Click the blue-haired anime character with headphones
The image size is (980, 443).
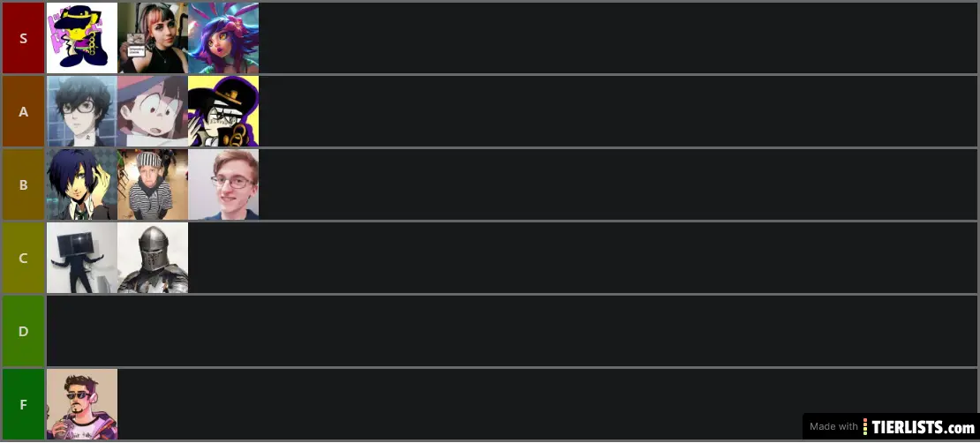[x=82, y=184]
